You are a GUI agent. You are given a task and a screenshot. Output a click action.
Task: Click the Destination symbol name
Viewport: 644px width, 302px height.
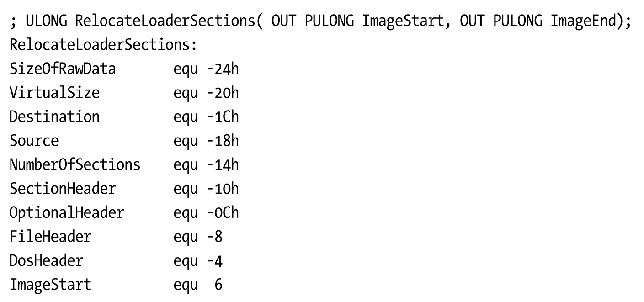click(54, 117)
